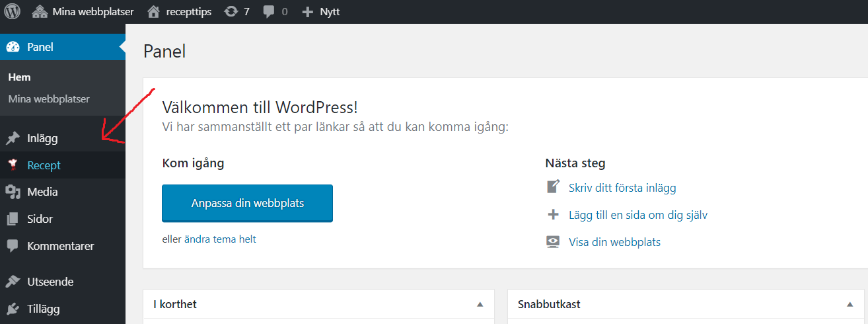
Task: Click the monitor icon beside Visa din webbplats
Action: click(x=553, y=241)
